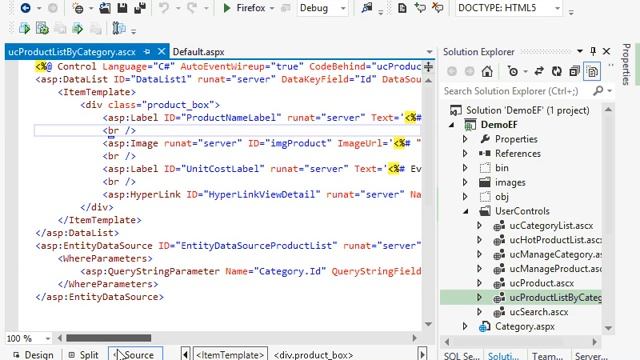Select ucHotProductList.ascx file
This screenshot has width=640, height=360.
click(x=555, y=240)
